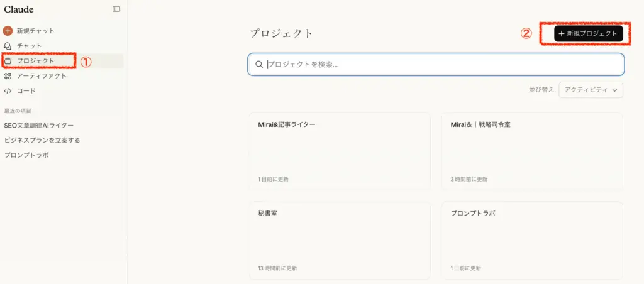The height and width of the screenshot is (284, 644).
Task: Open コード in the sidebar
Action: pos(26,90)
